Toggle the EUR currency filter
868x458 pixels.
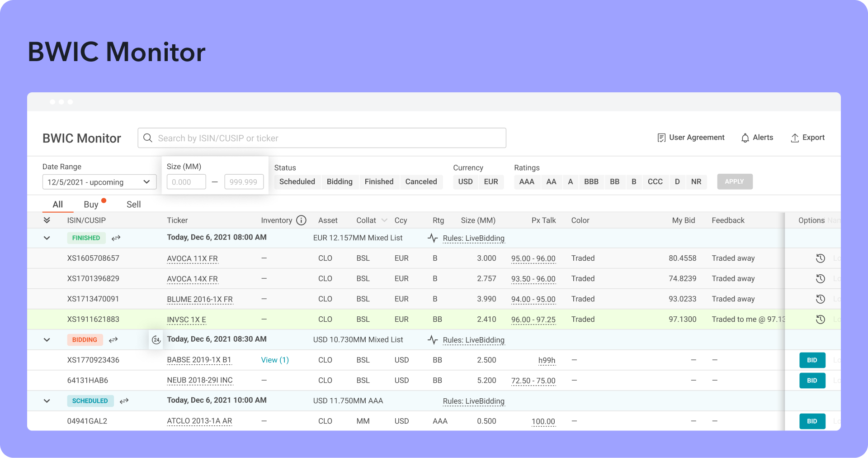pyautogui.click(x=491, y=182)
